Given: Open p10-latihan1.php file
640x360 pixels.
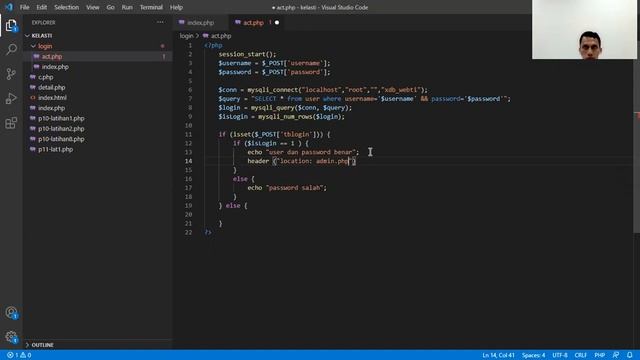Looking at the screenshot, I should click(61, 118).
